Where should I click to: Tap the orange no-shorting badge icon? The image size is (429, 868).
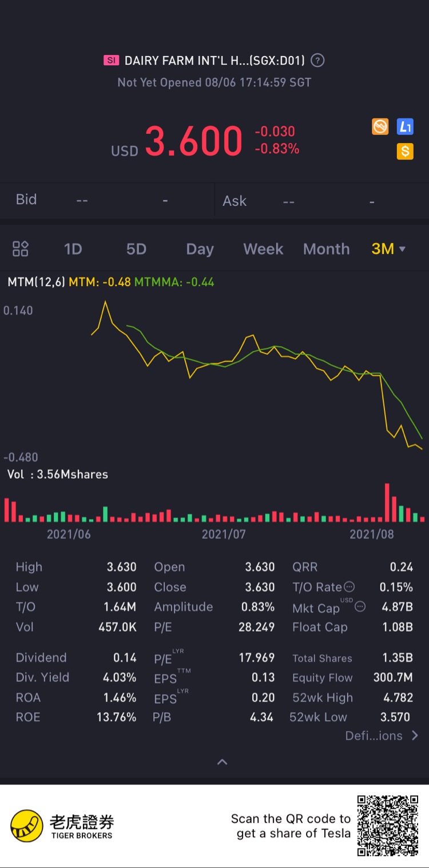tap(380, 126)
